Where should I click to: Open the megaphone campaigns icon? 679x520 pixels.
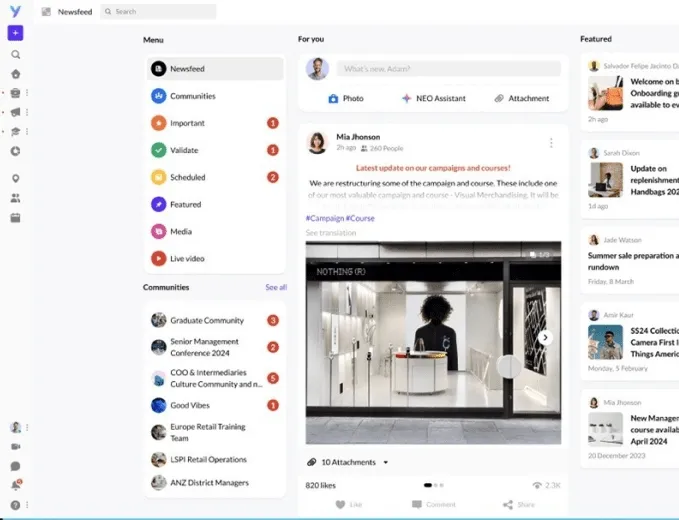coord(16,112)
